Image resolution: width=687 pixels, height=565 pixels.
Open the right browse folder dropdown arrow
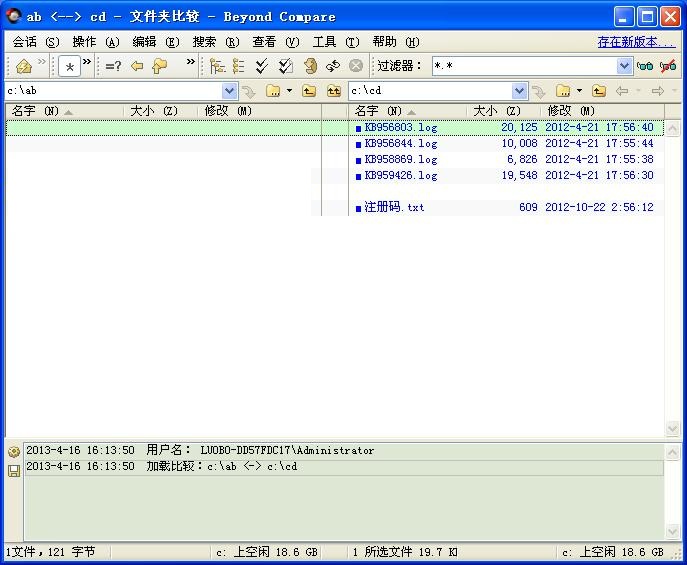click(580, 91)
